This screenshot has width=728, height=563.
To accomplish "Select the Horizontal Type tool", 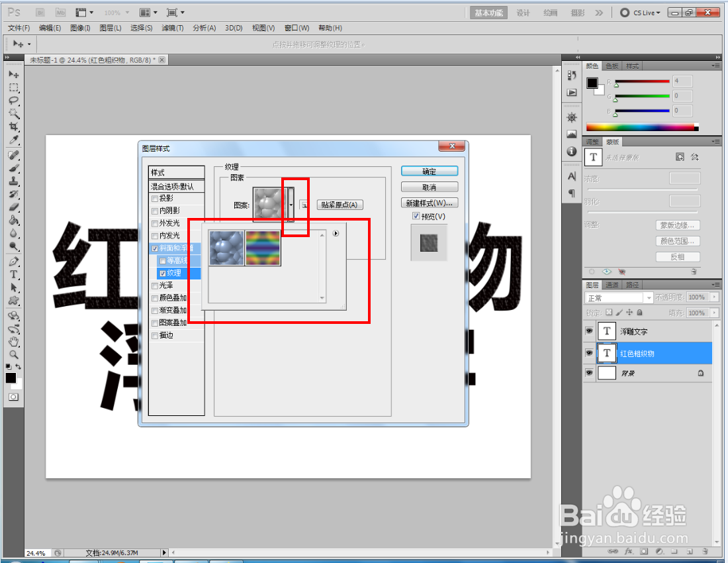I will pos(13,274).
